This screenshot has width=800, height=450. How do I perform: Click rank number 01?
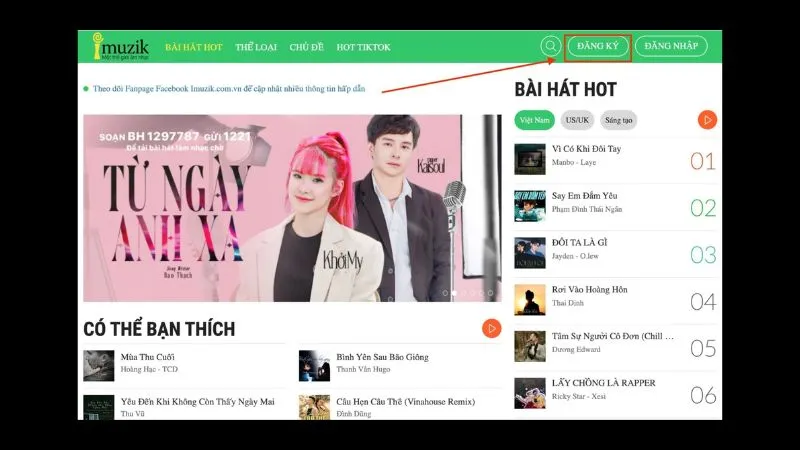[x=703, y=161]
